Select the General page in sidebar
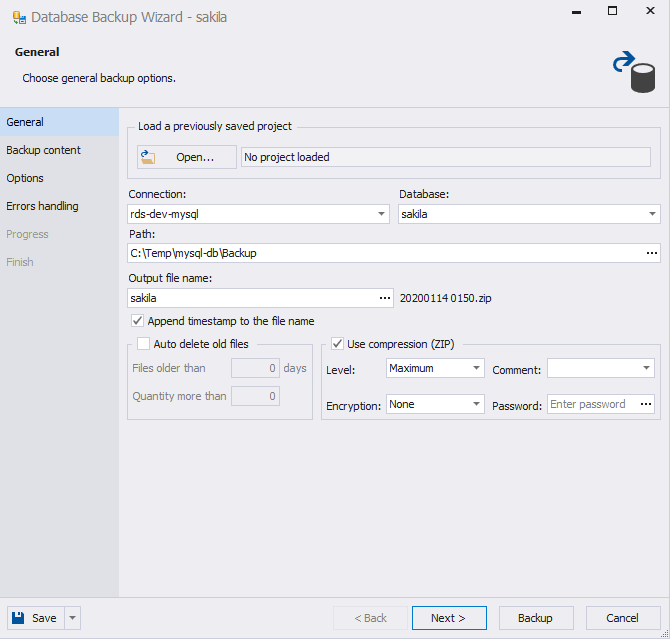 (x=59, y=122)
